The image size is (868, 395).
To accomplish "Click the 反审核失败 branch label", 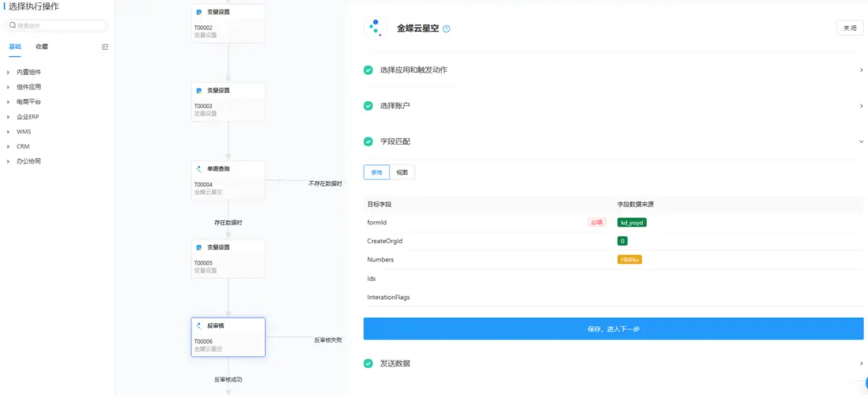I will (328, 340).
